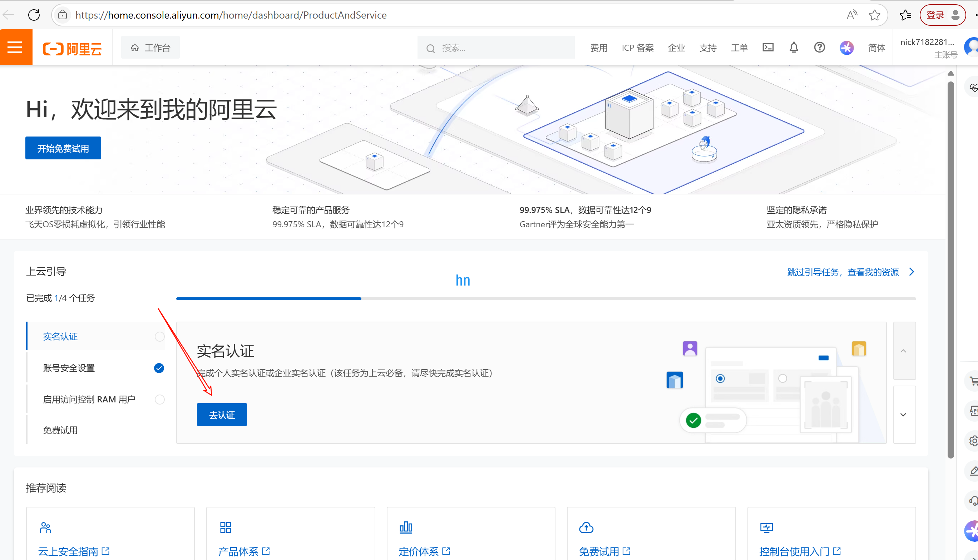Open the 支持 menu
Viewport: 978px width, 560px height.
coord(708,48)
